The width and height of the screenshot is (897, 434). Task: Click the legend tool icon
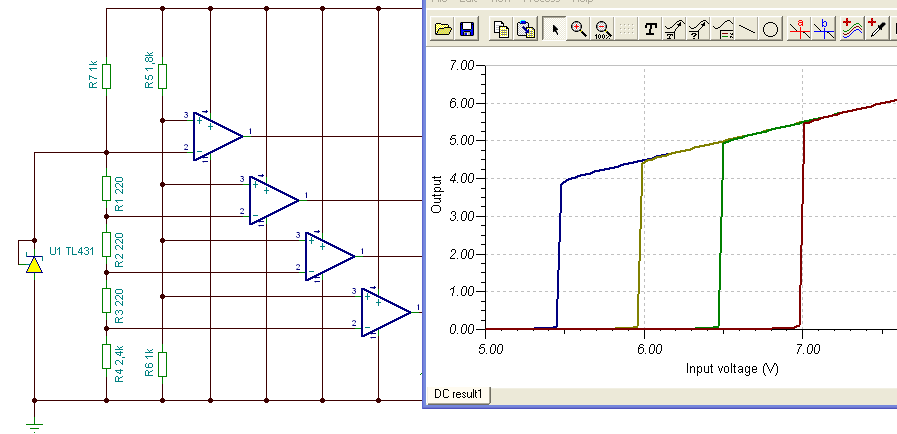click(x=723, y=29)
